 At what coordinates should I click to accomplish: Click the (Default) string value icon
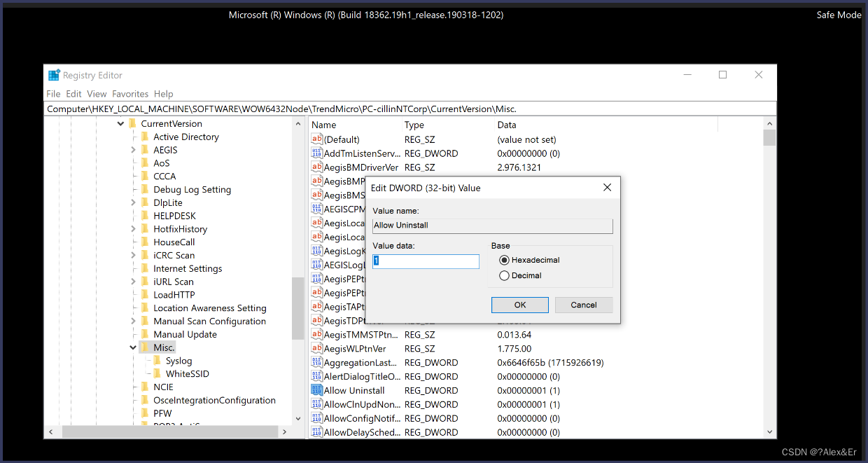click(x=316, y=139)
